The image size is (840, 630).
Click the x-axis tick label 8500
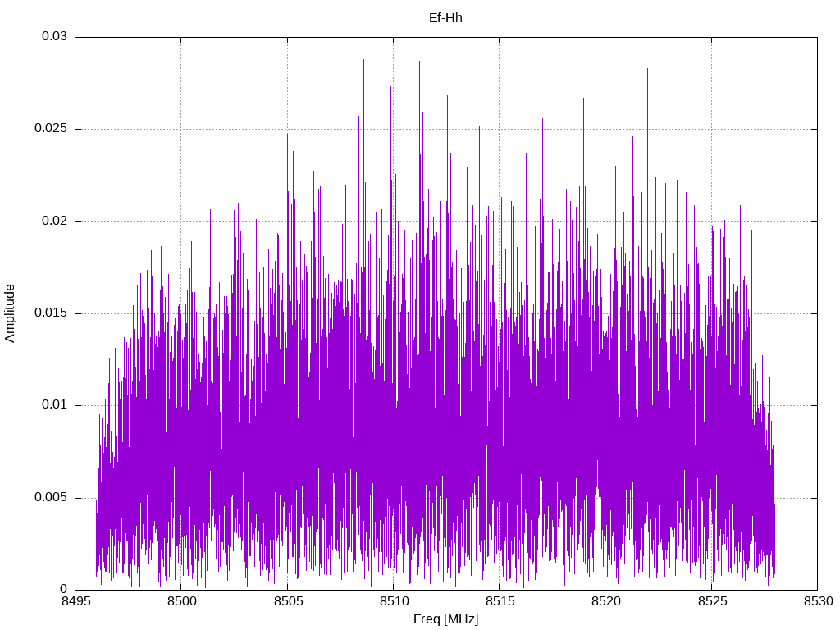[x=181, y=601]
